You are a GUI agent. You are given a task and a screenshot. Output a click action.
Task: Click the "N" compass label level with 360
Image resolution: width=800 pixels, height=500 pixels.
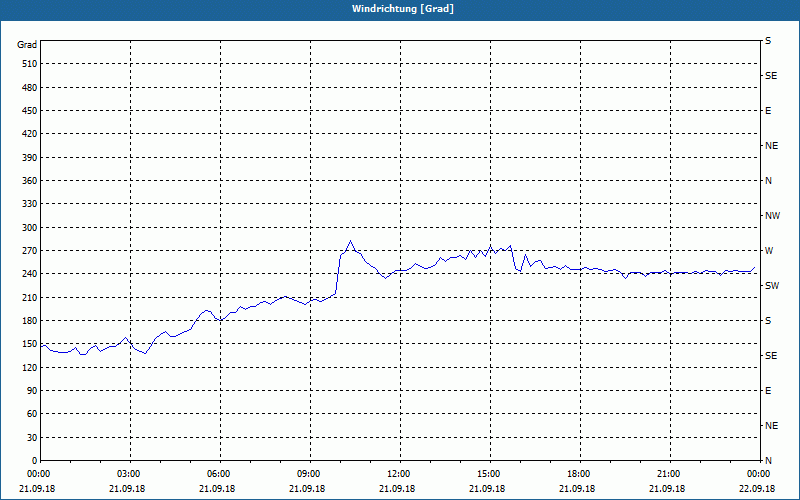768,181
